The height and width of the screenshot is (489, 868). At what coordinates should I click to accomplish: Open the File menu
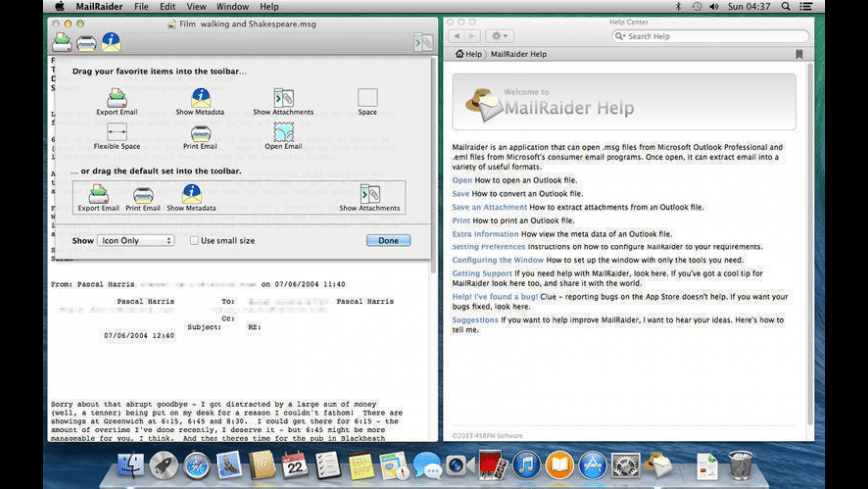pyautogui.click(x=141, y=7)
